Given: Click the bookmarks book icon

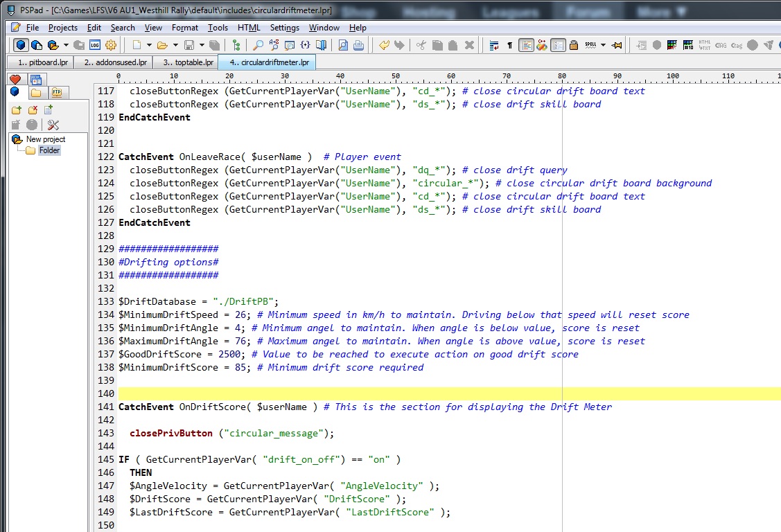Looking at the screenshot, I should click(x=322, y=45).
